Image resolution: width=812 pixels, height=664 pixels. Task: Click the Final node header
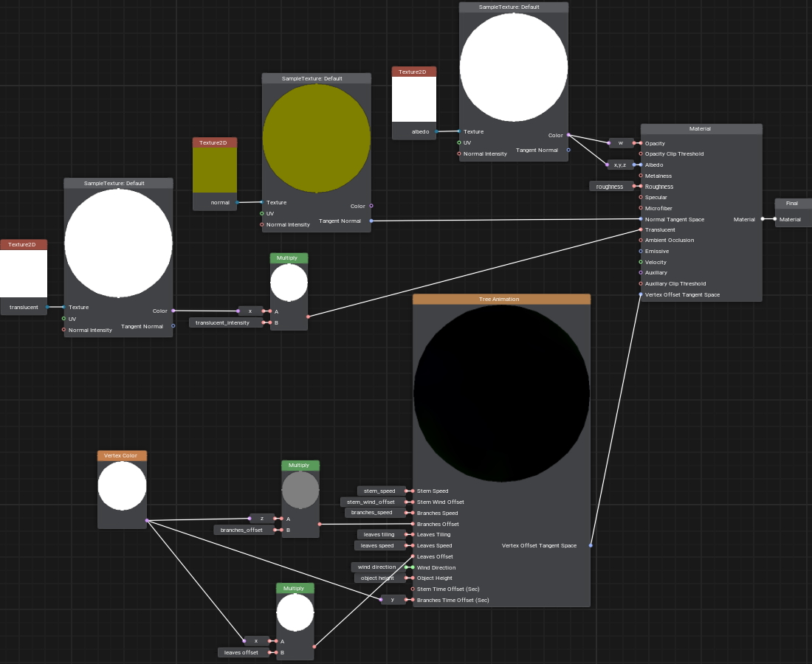792,204
